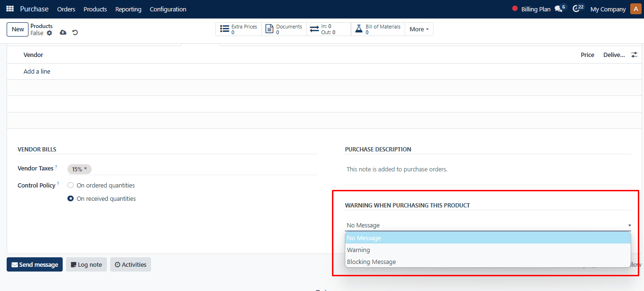
Task: Click the Log note button
Action: 86,264
